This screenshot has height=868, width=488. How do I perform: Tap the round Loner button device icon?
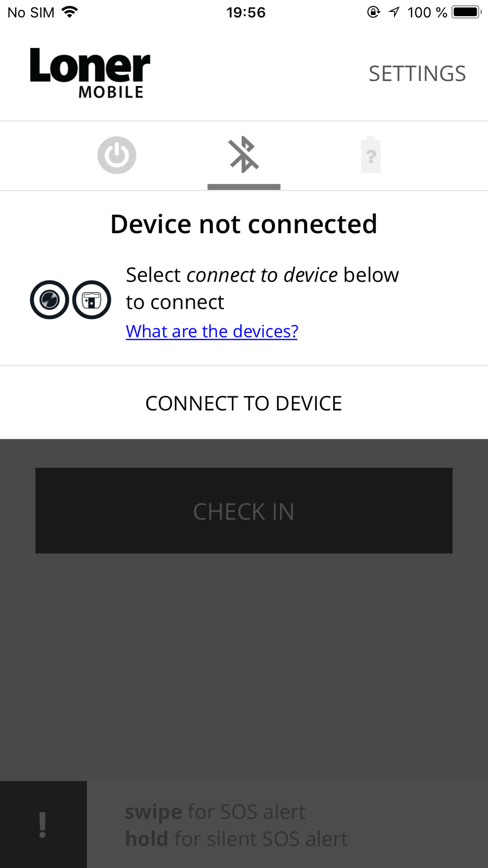pos(49,300)
